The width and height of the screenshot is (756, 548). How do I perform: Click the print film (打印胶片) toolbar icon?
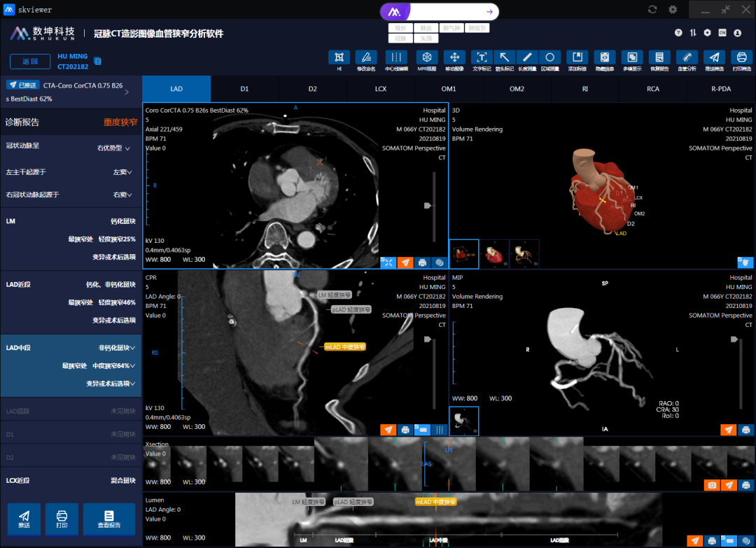741,58
